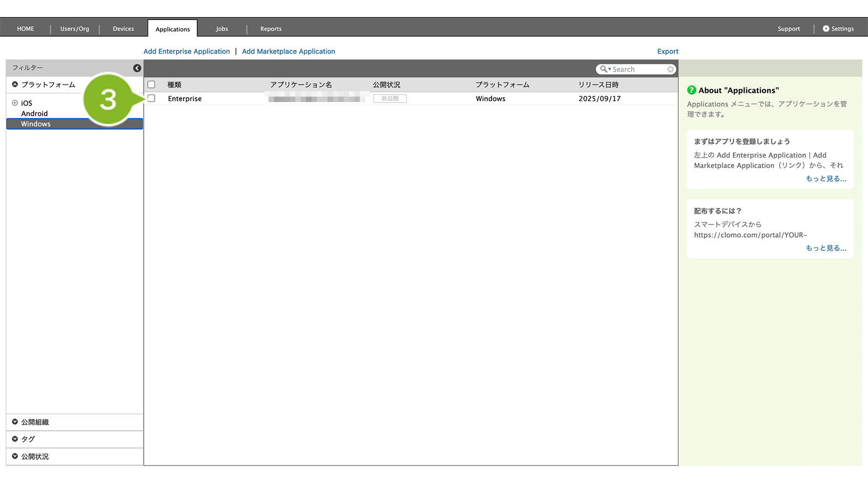This screenshot has width=868, height=488.
Task: Clear the search field with X icon
Action: pos(670,69)
